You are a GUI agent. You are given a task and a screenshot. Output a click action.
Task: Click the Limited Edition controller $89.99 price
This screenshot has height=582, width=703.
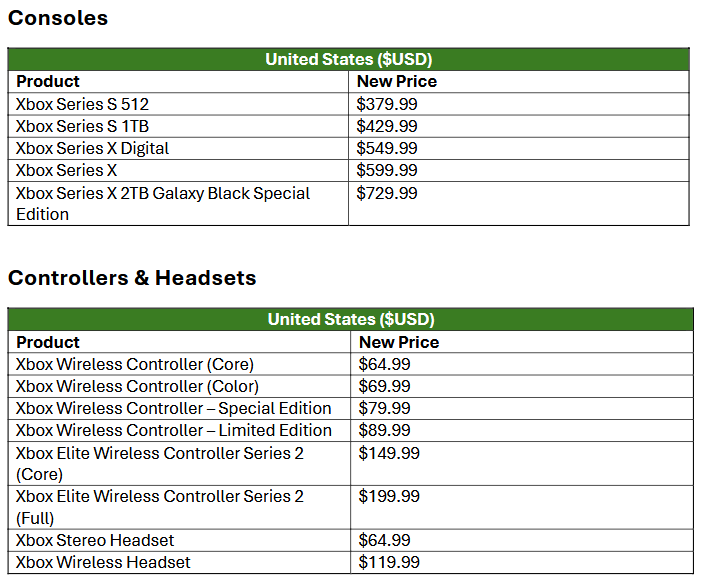(385, 430)
